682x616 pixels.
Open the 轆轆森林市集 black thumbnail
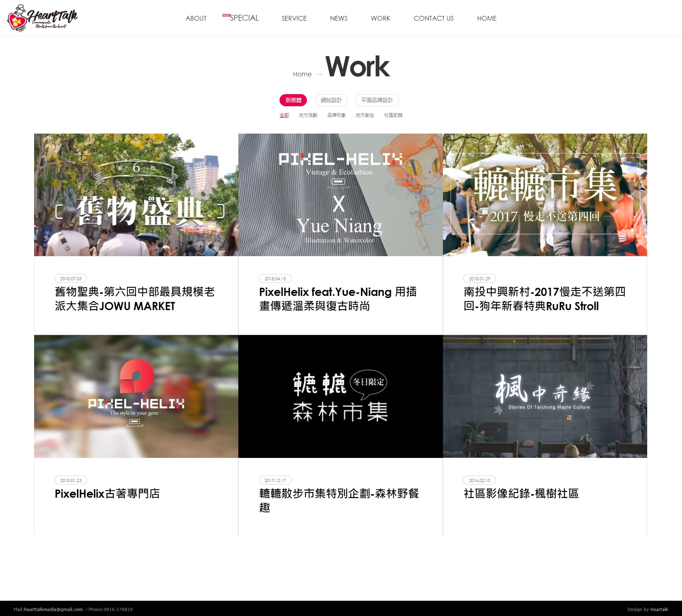tap(340, 396)
